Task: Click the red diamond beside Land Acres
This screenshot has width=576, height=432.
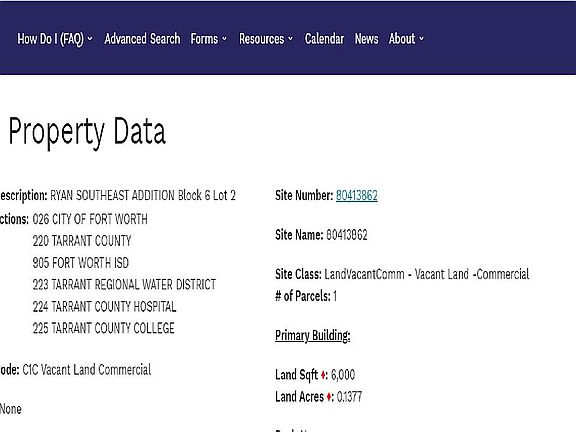Action: 329,397
